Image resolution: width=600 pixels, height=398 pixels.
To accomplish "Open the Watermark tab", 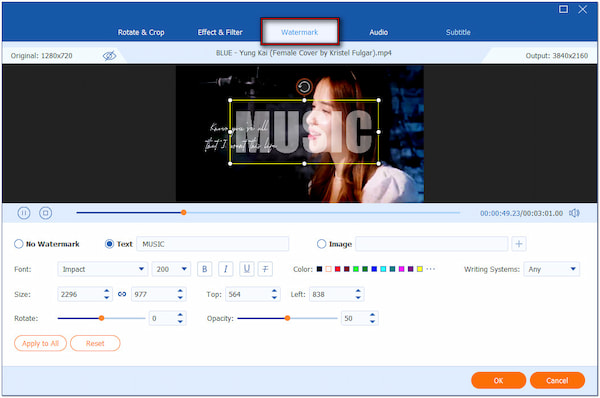I will pos(300,32).
